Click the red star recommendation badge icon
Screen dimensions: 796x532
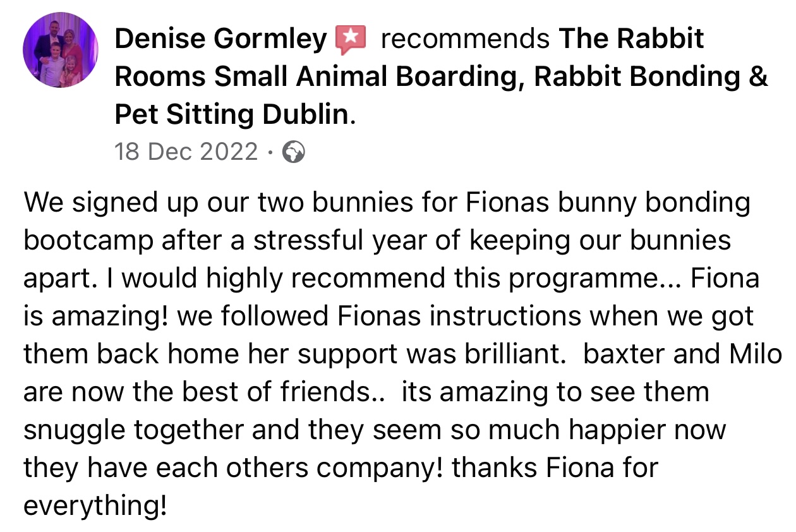[x=349, y=40]
